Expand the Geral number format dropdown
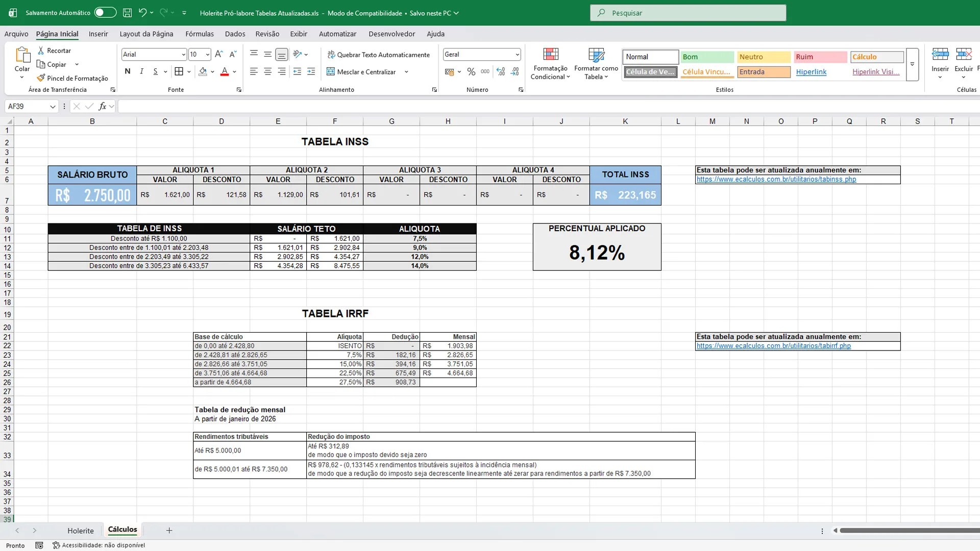 pyautogui.click(x=517, y=55)
